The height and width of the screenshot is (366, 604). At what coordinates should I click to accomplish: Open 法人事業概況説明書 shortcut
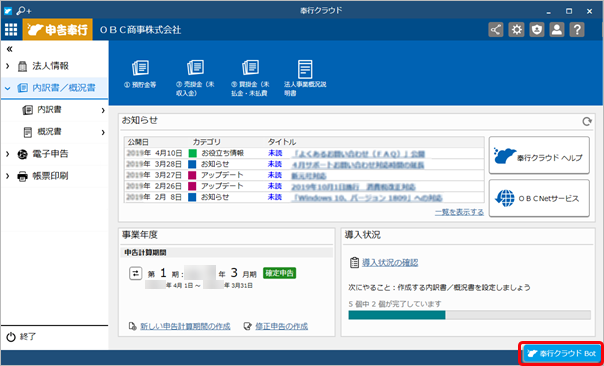305,78
